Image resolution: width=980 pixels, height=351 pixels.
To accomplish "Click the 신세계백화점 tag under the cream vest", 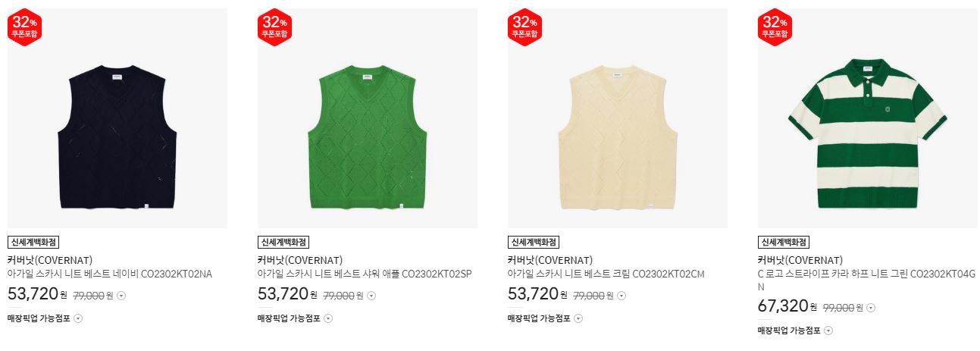I will click(534, 243).
